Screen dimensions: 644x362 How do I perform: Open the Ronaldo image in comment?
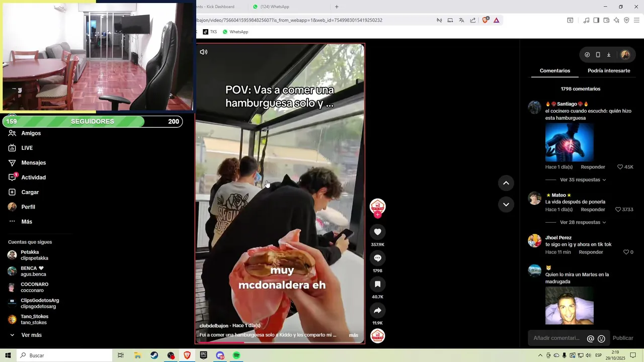pos(570,306)
